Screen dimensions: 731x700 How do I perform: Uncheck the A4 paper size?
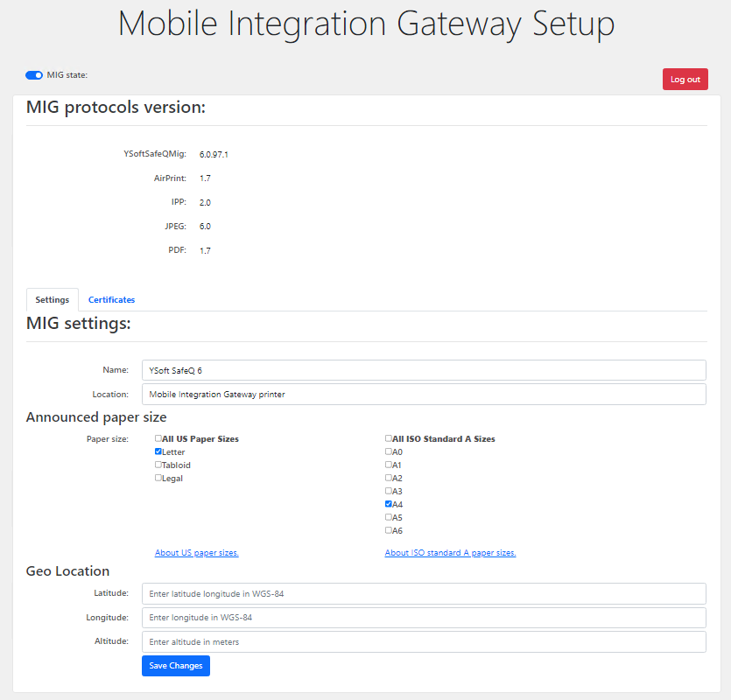pyautogui.click(x=389, y=504)
